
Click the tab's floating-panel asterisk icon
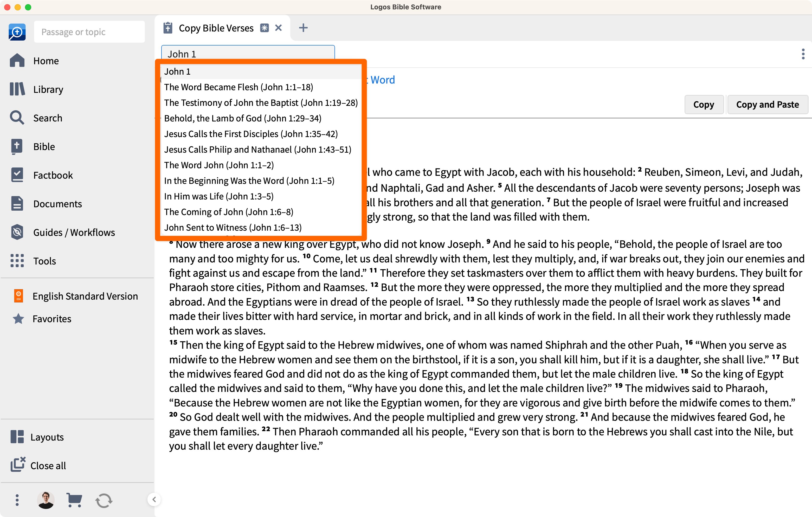click(x=264, y=28)
